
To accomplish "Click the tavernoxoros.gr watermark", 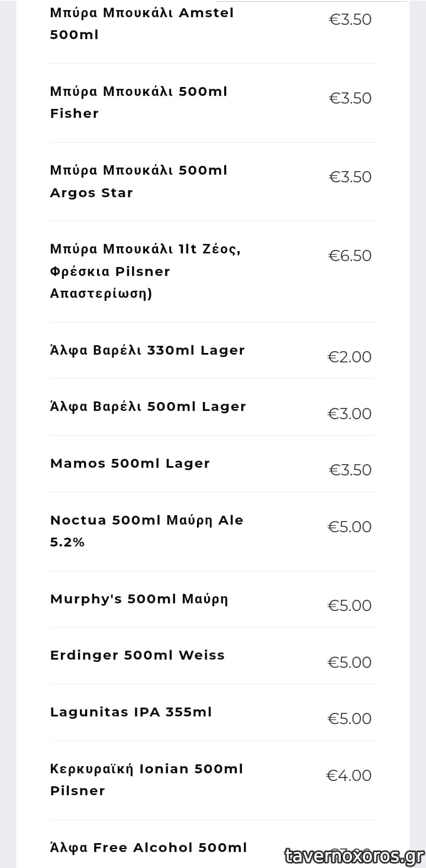I will (x=354, y=856).
